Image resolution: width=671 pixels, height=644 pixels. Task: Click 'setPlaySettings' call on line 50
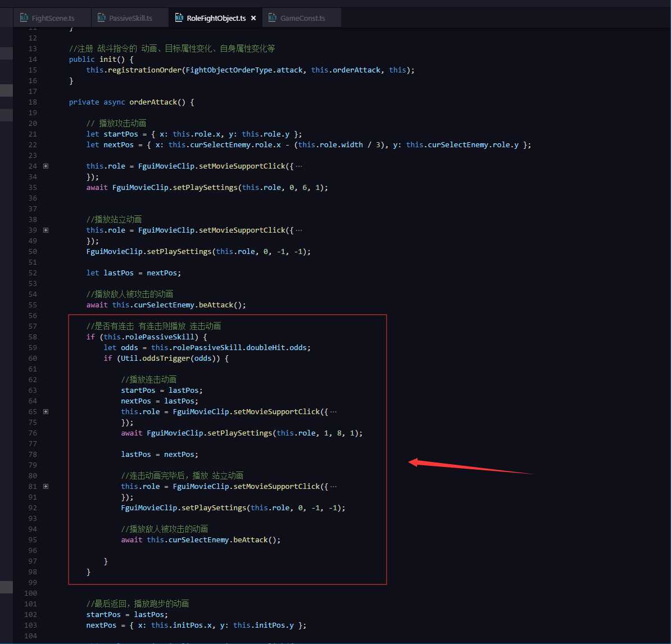(x=179, y=252)
